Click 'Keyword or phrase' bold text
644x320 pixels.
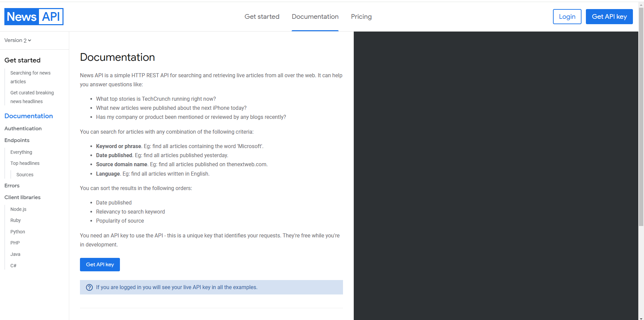click(x=119, y=146)
